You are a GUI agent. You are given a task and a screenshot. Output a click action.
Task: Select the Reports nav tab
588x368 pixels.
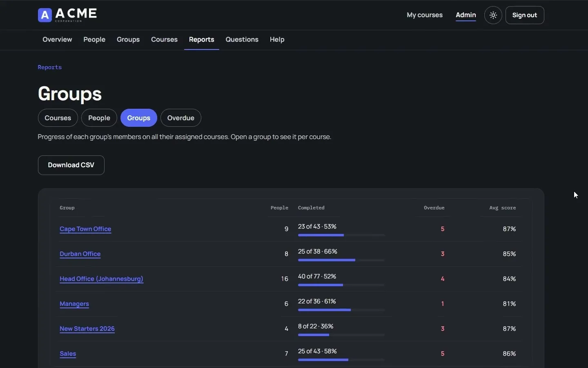pos(202,40)
